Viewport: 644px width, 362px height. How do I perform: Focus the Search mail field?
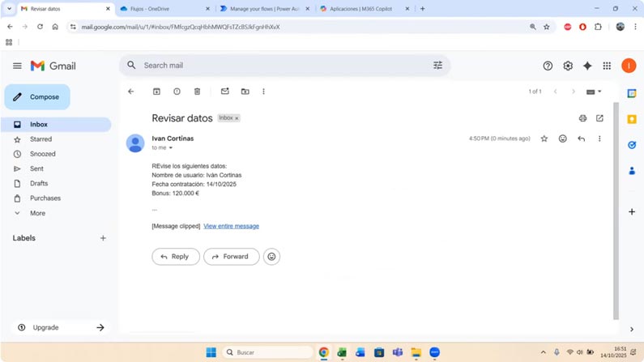pos(284,66)
